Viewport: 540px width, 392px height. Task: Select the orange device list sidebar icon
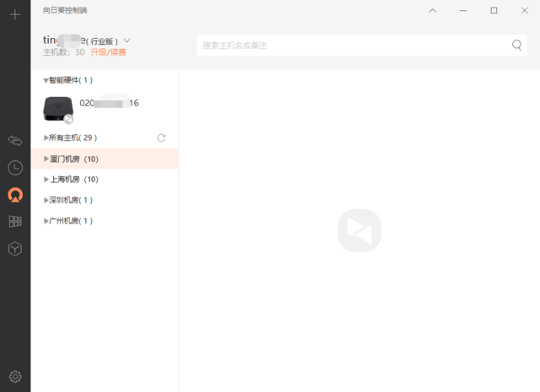pyautogui.click(x=14, y=195)
